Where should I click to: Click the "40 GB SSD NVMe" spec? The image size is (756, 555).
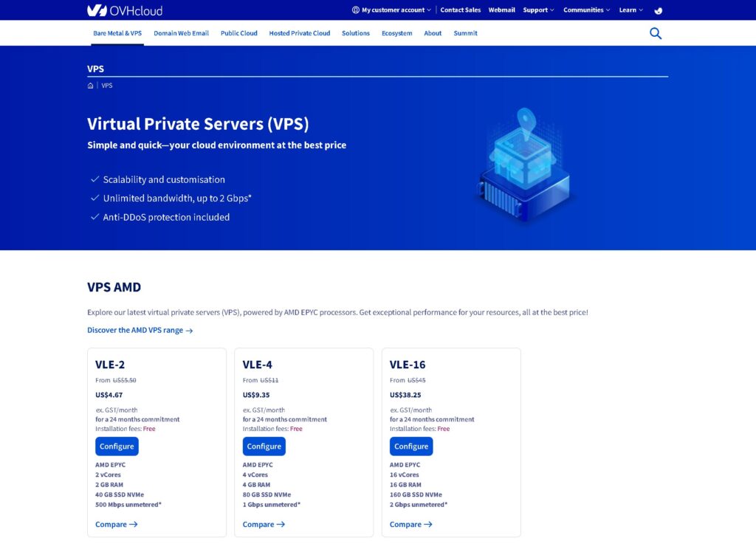(x=120, y=494)
